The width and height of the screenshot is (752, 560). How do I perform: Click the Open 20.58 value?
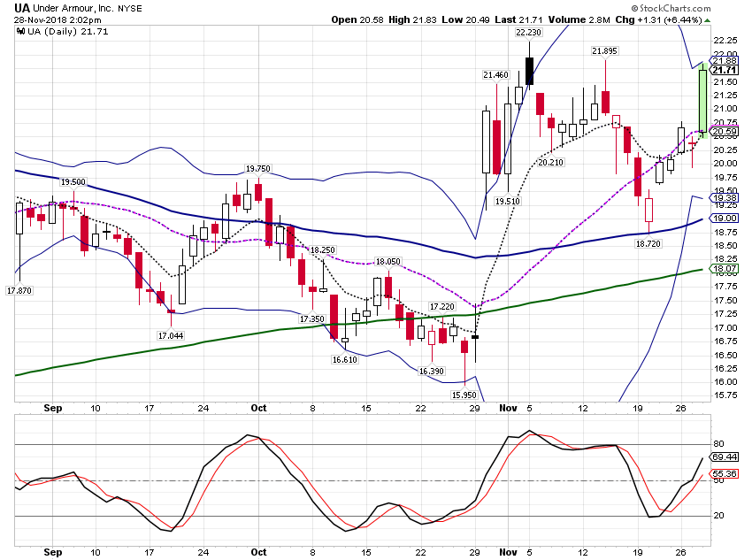coord(357,19)
